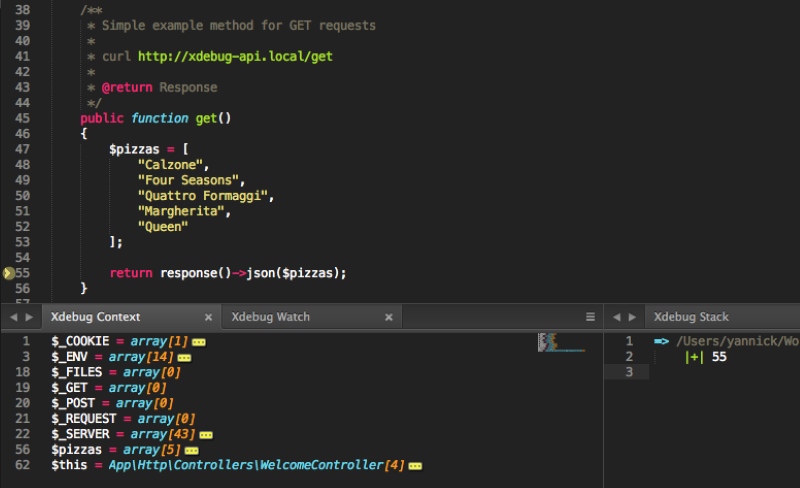Click next-tab arrow left of Xdebug Context
This screenshot has height=488, width=800.
29,317
